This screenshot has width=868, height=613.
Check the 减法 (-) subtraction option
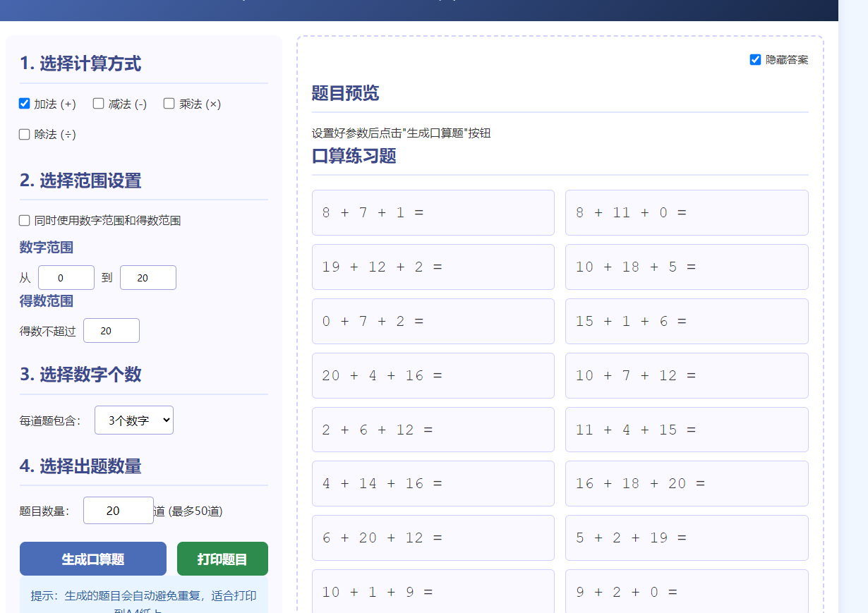(x=99, y=104)
